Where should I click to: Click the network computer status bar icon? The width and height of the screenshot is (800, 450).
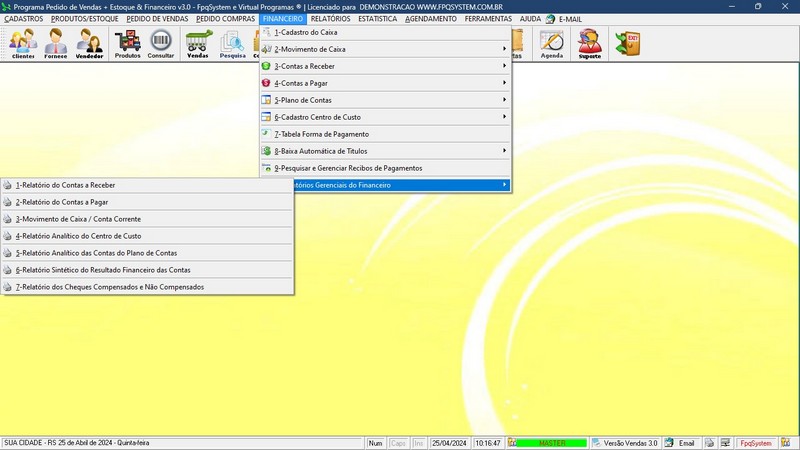pyautogui.click(x=725, y=443)
